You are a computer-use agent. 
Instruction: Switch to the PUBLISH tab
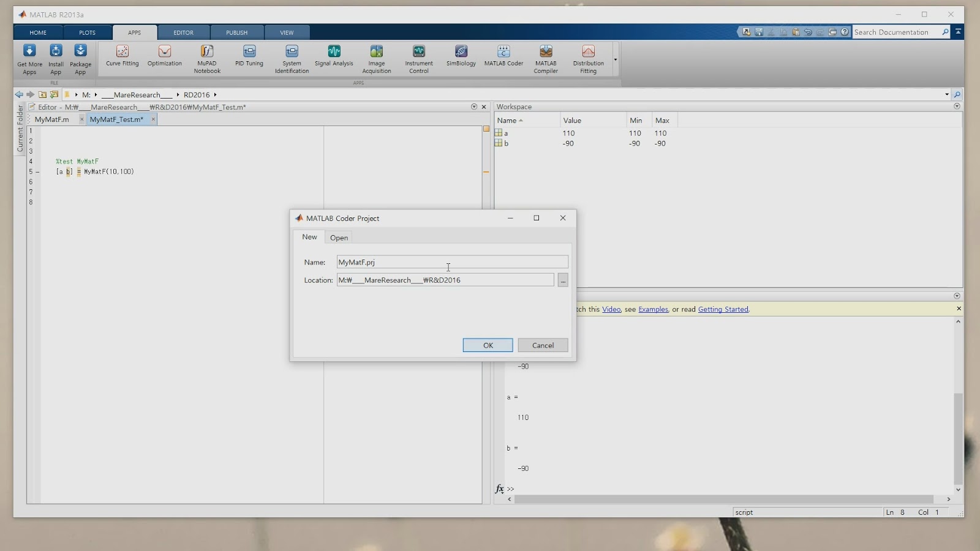click(236, 32)
